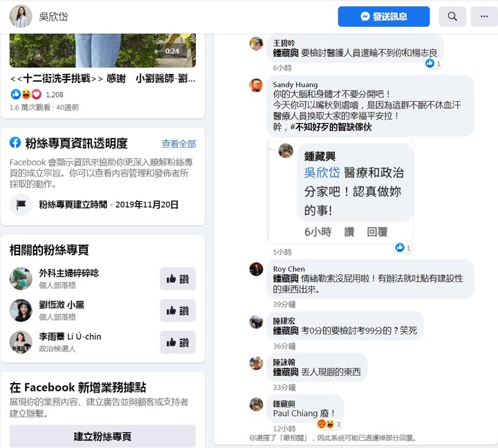Like the 李雨蓁 Lí Ú-chin page
This screenshot has width=498, height=448.
(x=178, y=342)
